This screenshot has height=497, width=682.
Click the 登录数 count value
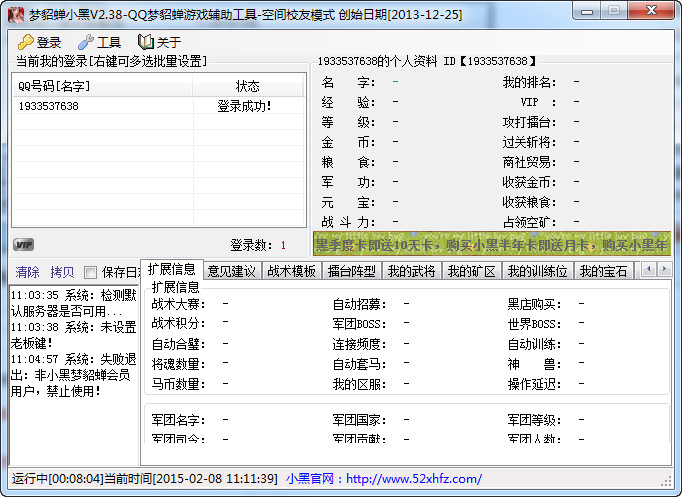tap(283, 245)
